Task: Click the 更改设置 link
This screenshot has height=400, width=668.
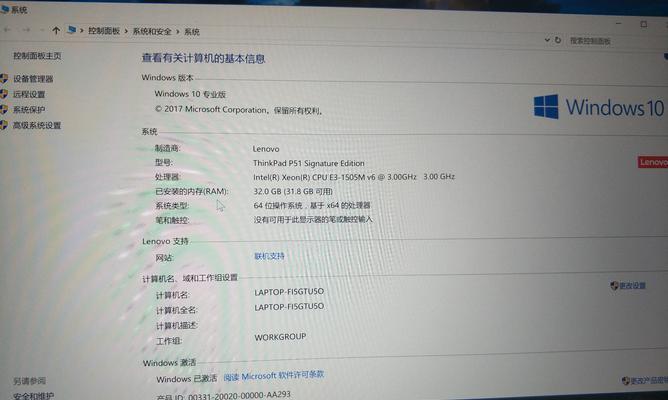Action: (x=632, y=286)
